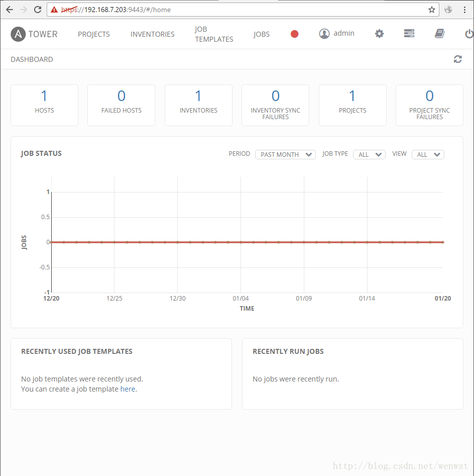Click the Ansible Tower logo icon
Image resolution: width=474 pixels, height=476 pixels.
18,34
